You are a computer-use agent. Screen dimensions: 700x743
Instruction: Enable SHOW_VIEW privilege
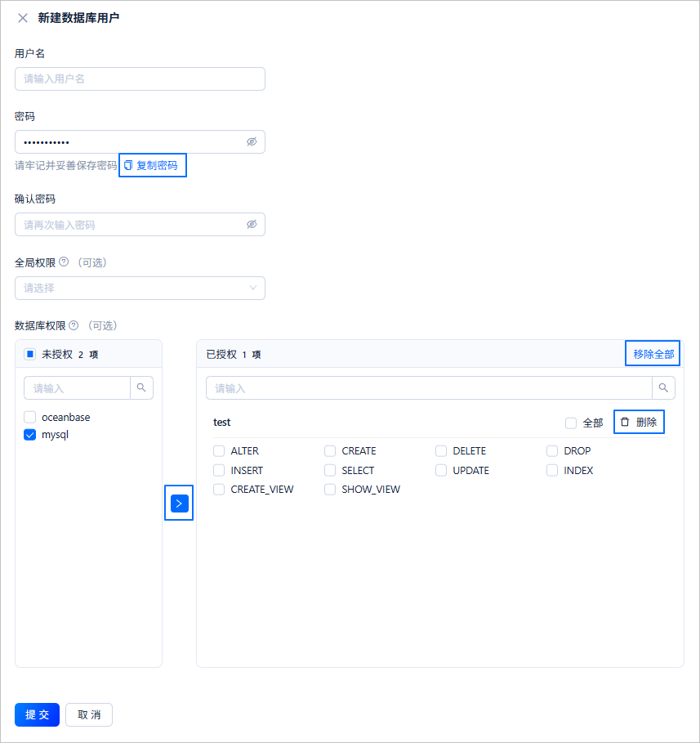(330, 489)
